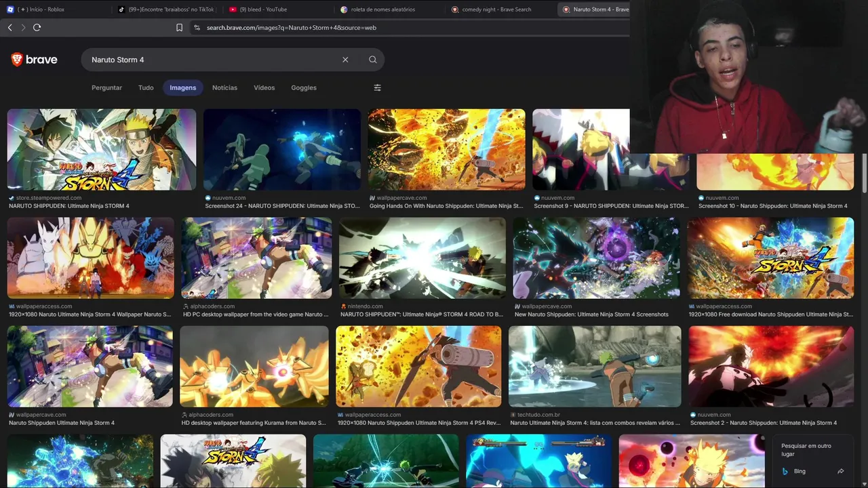This screenshot has width=868, height=488.
Task: Open the Screenshot 2 nuuvem thumbnail
Action: click(x=771, y=366)
